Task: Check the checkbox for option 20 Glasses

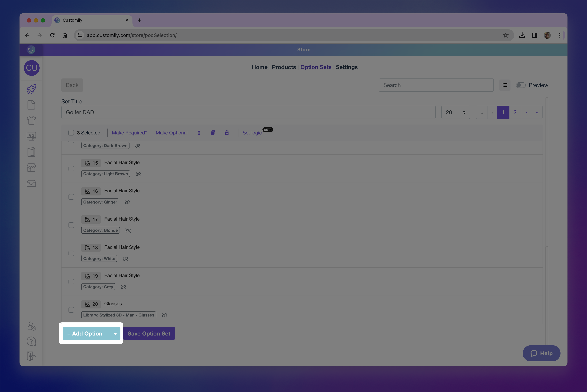Action: (x=71, y=310)
